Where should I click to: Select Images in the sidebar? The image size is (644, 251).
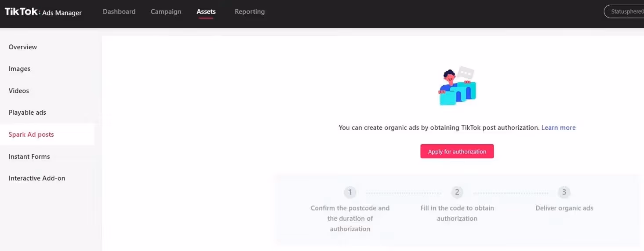pos(19,69)
